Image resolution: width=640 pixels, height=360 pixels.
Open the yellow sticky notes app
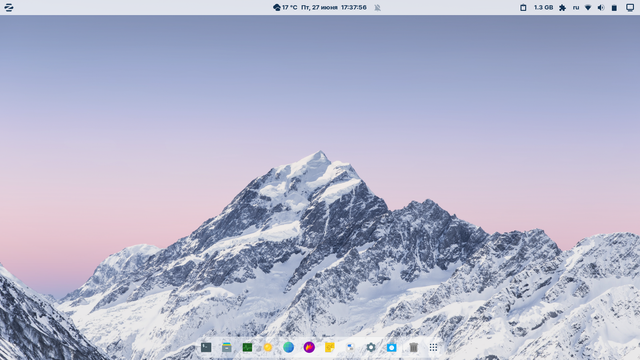coord(330,347)
